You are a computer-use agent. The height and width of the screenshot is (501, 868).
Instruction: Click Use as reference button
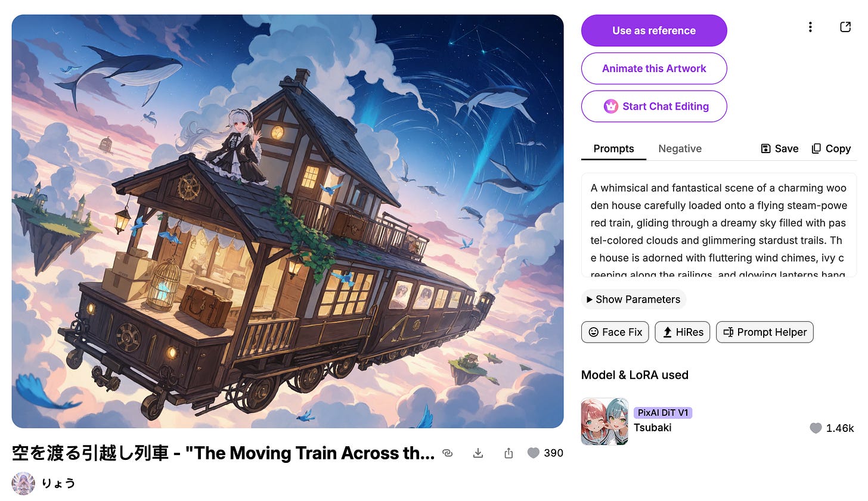[654, 30]
